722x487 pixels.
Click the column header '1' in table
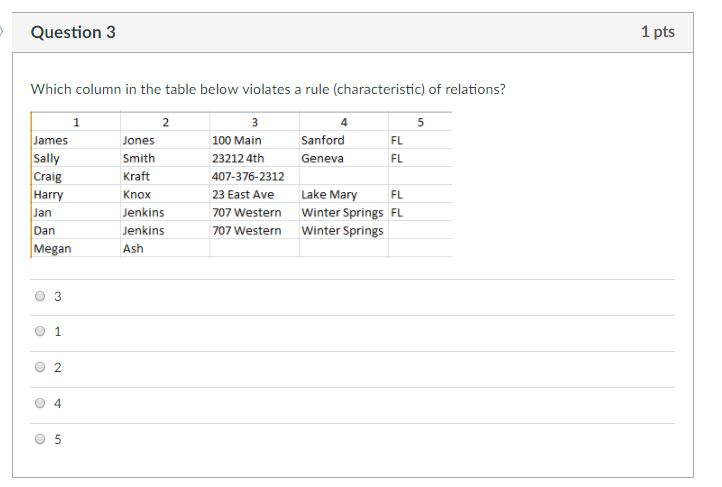click(76, 122)
